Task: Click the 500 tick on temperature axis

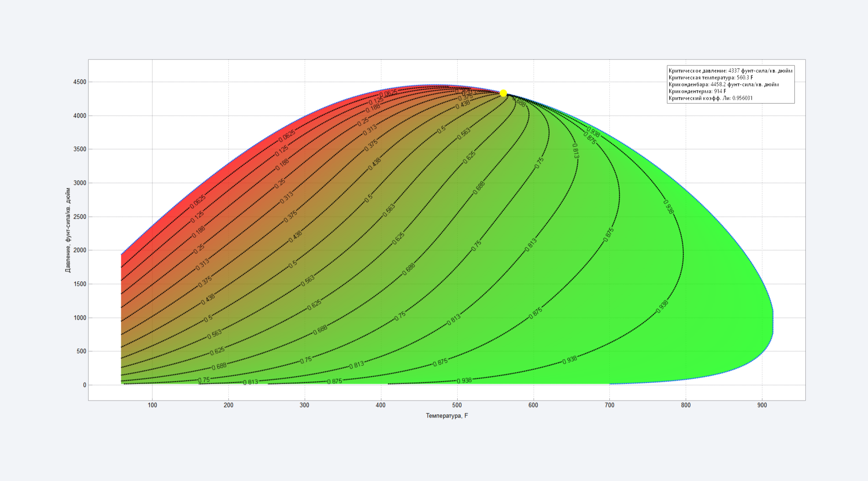Action: click(x=457, y=405)
